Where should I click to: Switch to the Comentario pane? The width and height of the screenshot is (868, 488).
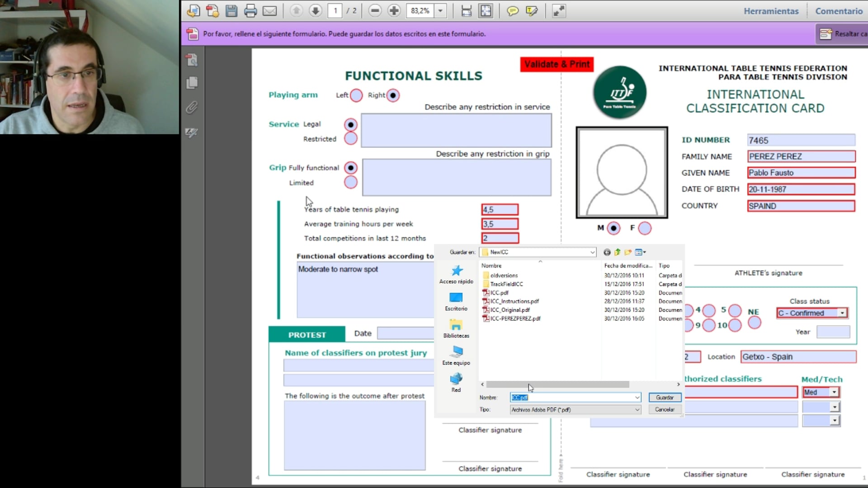pyautogui.click(x=839, y=10)
